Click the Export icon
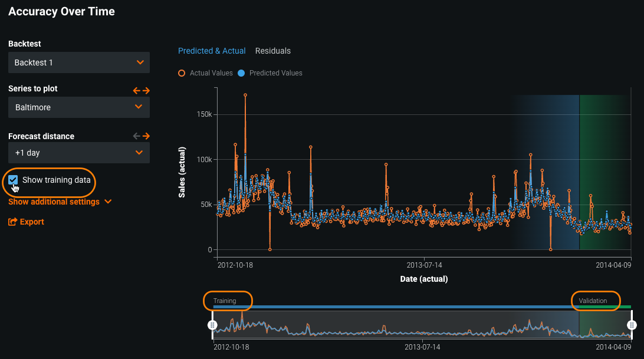Screen dimensions: 644x359 [12, 222]
